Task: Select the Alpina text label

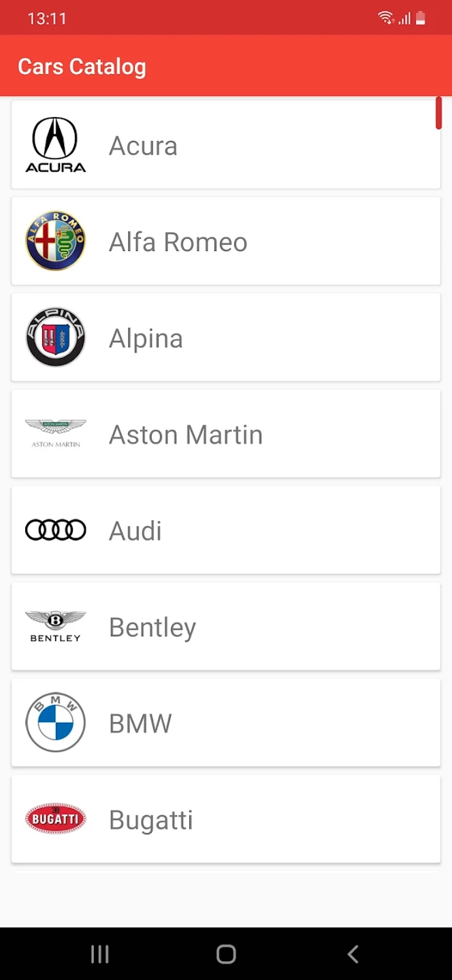Action: point(146,338)
